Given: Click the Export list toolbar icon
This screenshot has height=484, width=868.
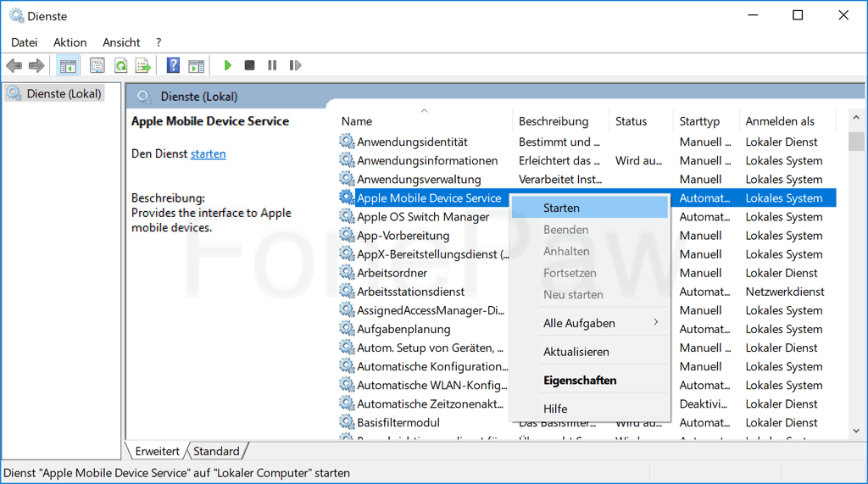Looking at the screenshot, I should [x=142, y=66].
